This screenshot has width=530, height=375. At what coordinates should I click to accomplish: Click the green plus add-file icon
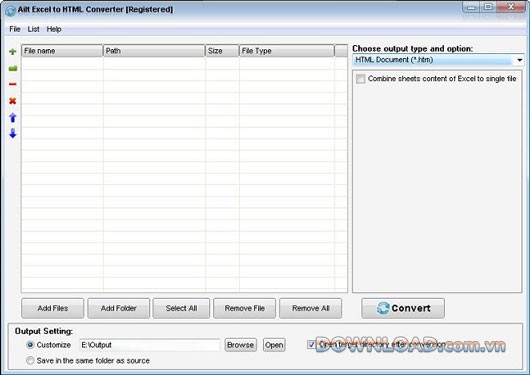pos(13,51)
